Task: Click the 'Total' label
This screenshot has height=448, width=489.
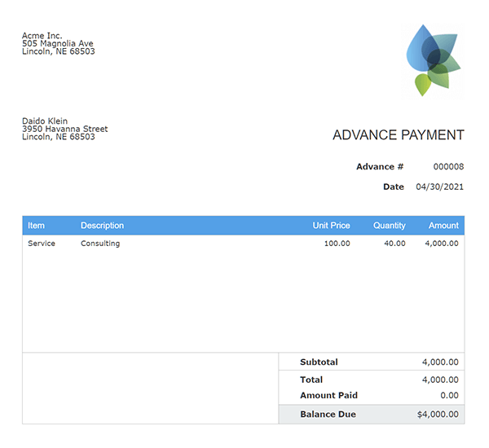Action: (311, 380)
